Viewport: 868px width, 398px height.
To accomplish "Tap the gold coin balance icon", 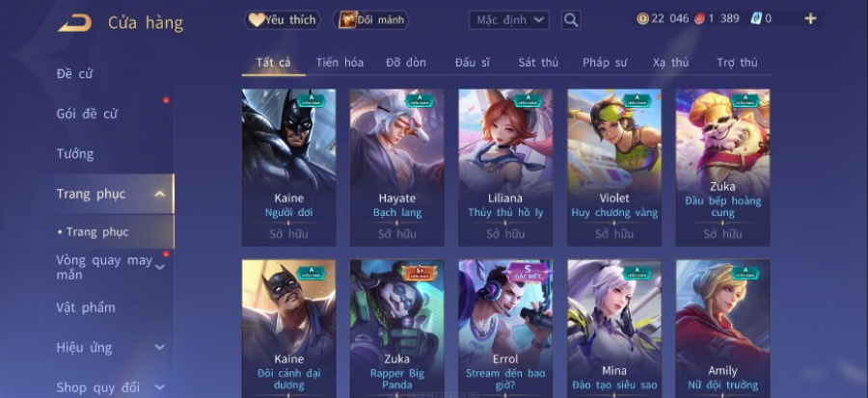I will (x=642, y=19).
